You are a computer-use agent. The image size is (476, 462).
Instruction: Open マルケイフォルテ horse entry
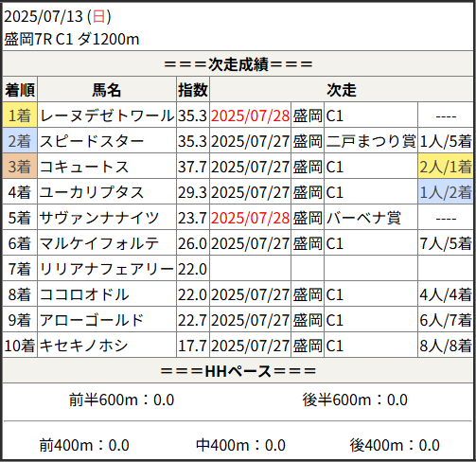tap(99, 243)
